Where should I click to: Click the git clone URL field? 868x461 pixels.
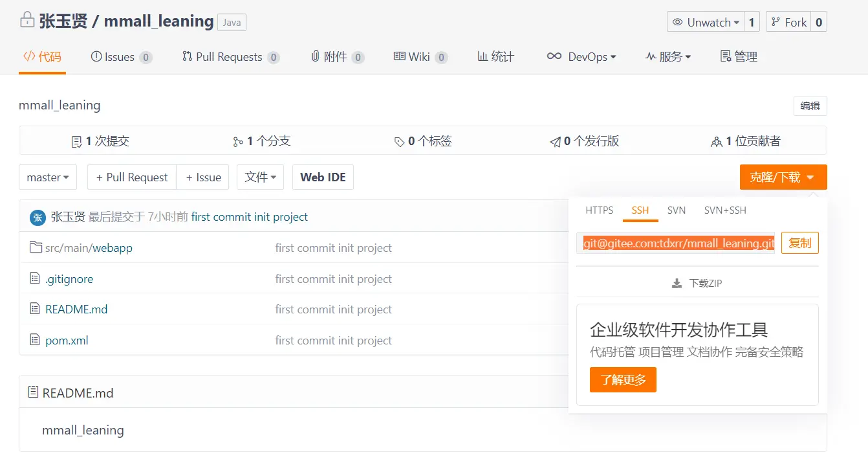point(676,243)
